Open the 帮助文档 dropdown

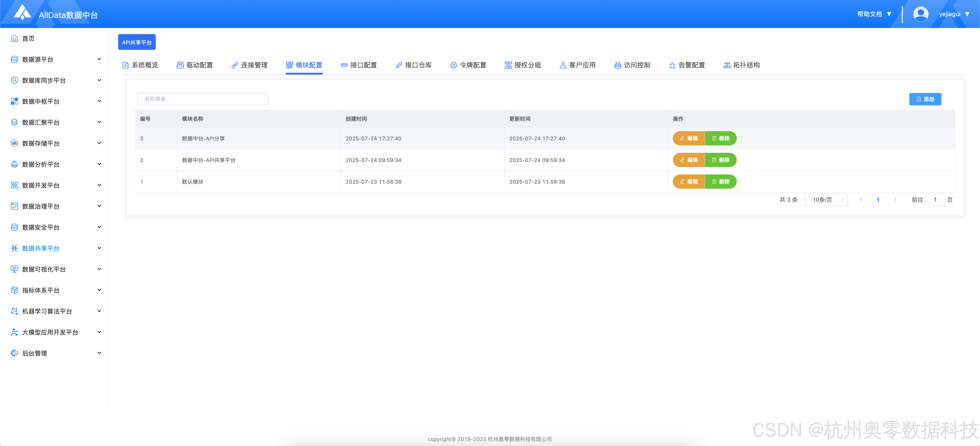point(874,14)
